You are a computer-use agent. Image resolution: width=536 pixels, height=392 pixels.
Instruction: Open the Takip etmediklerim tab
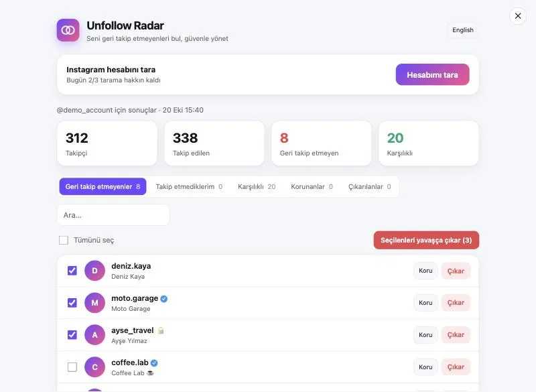(x=189, y=186)
